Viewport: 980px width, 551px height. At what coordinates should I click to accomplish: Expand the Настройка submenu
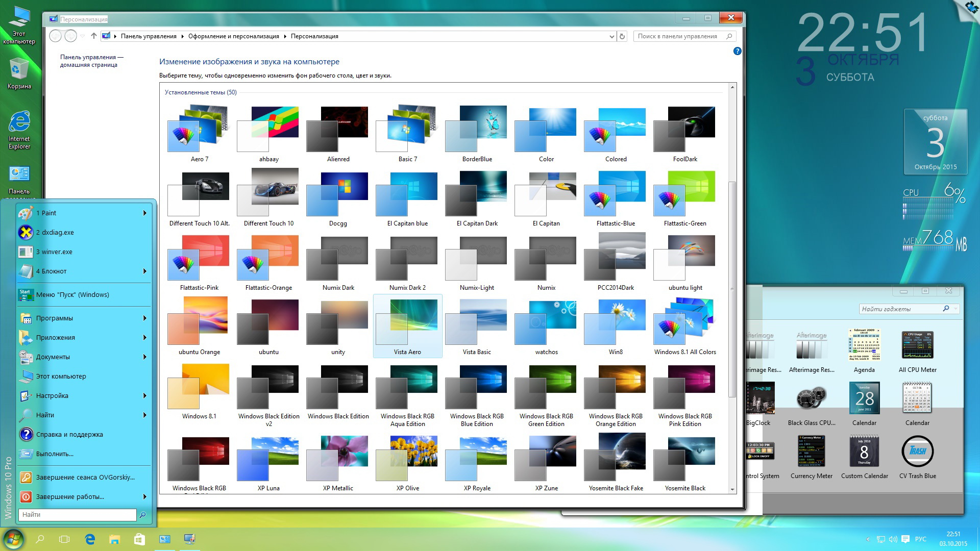pyautogui.click(x=144, y=395)
